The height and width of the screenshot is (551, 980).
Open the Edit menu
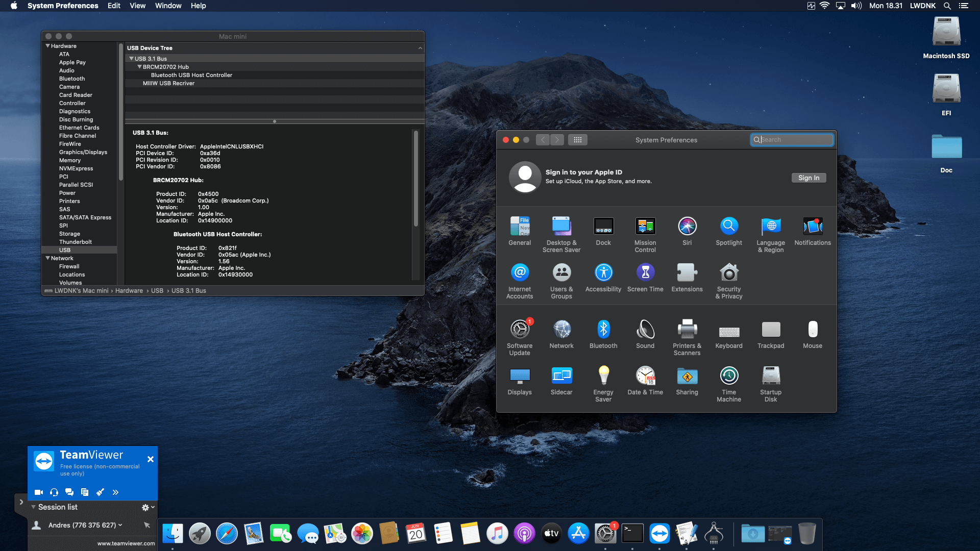point(114,6)
